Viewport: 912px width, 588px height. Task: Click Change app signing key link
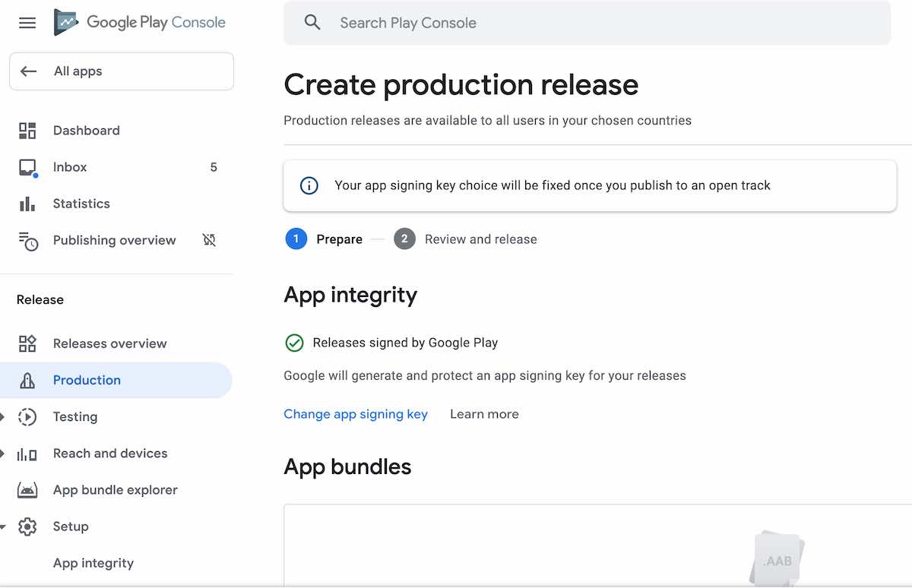(x=356, y=414)
